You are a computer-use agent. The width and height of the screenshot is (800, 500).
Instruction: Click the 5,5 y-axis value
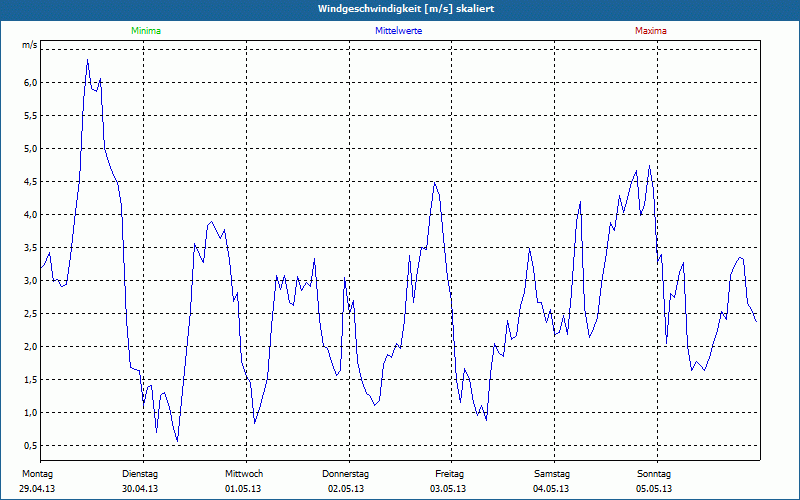pos(30,116)
